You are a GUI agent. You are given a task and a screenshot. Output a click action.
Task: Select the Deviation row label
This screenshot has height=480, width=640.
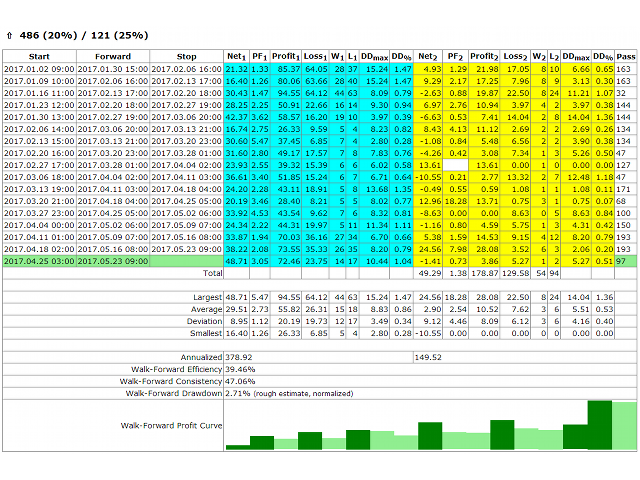point(204,321)
